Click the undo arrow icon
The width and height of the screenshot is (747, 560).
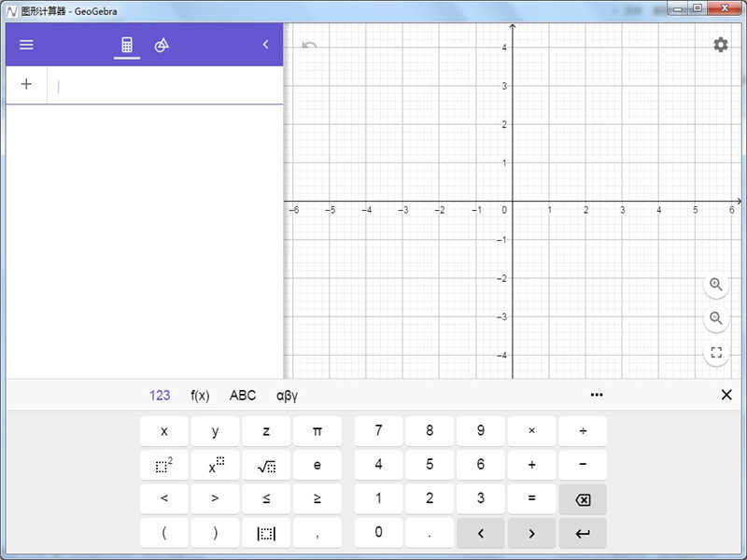click(x=309, y=45)
